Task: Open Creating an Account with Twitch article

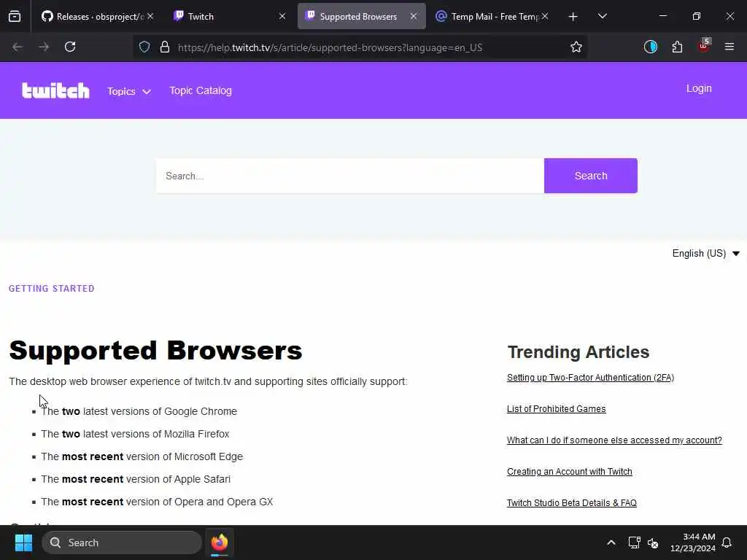Action: click(x=569, y=472)
